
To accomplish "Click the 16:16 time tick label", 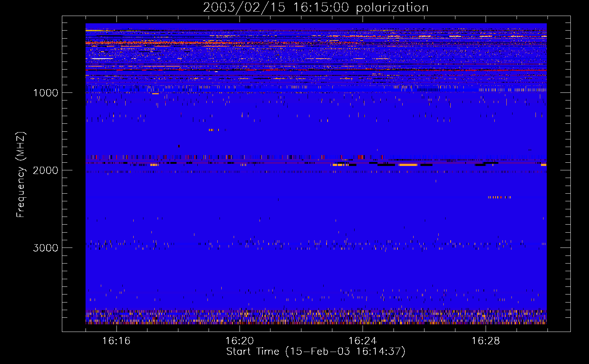I will pyautogui.click(x=116, y=341).
